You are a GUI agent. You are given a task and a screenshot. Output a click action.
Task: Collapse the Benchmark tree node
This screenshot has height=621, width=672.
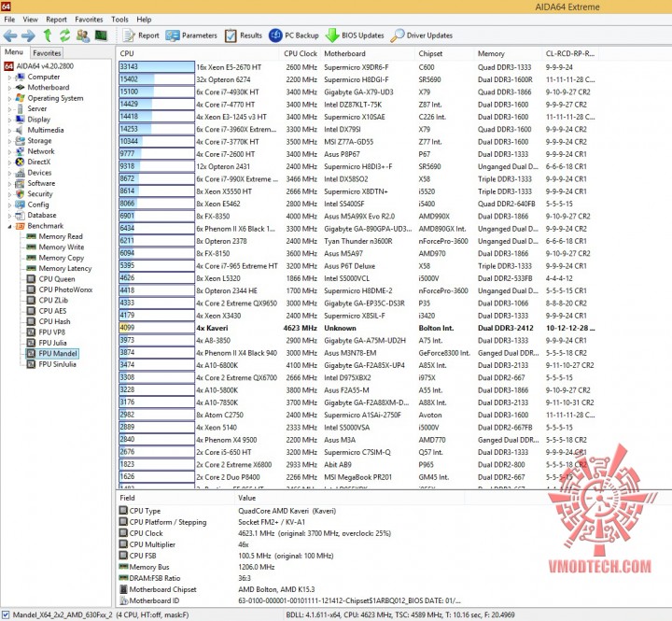(9, 226)
